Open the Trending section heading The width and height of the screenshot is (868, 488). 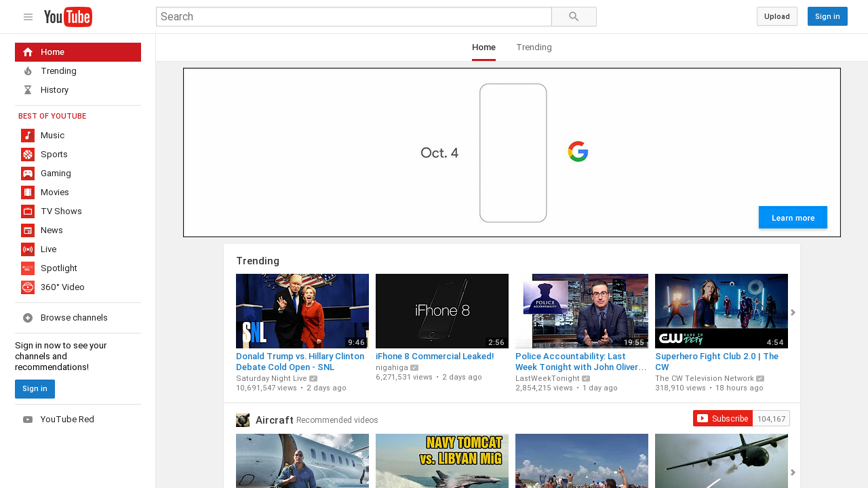tap(258, 261)
